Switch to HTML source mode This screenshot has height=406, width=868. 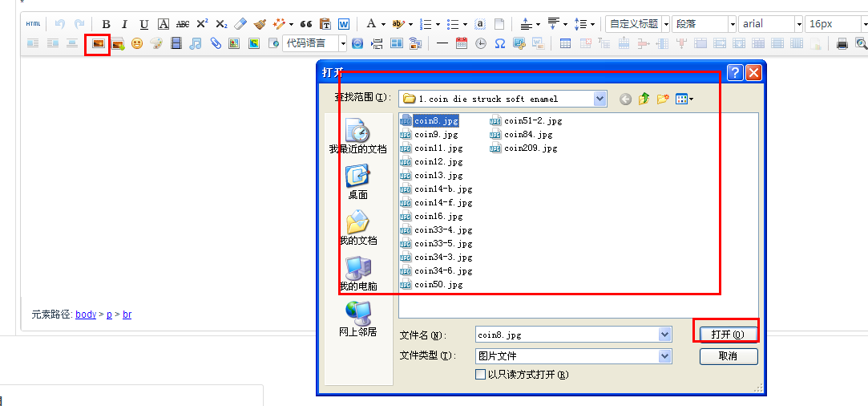pyautogui.click(x=33, y=24)
